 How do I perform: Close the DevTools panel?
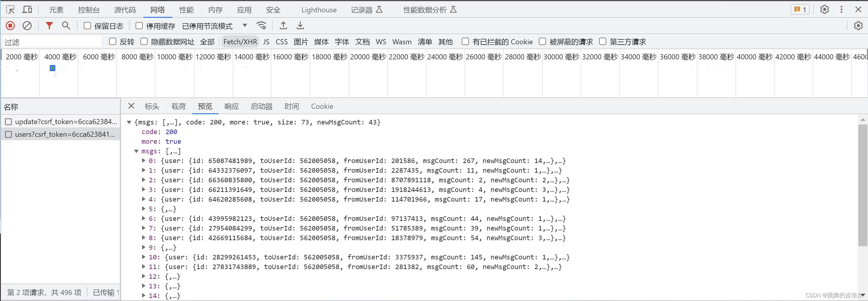(858, 9)
